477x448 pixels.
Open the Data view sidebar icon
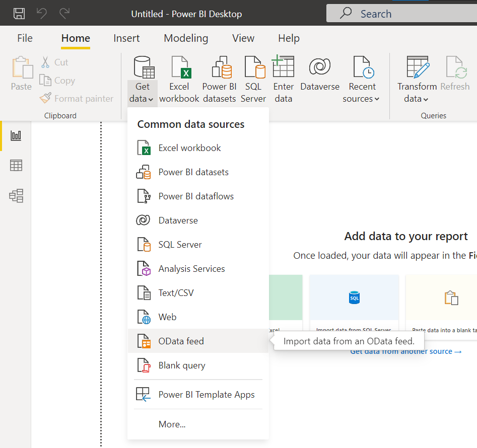[x=16, y=166]
